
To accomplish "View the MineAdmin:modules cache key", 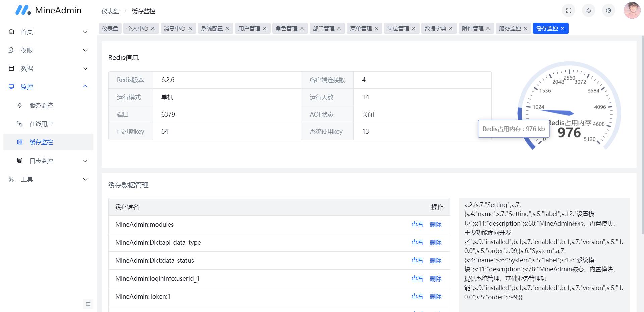I will click(x=417, y=225).
